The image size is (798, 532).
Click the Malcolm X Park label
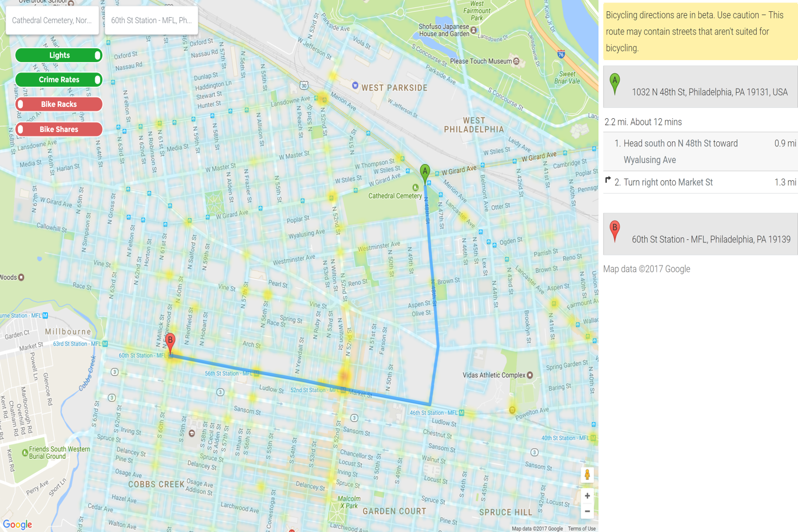point(349,502)
